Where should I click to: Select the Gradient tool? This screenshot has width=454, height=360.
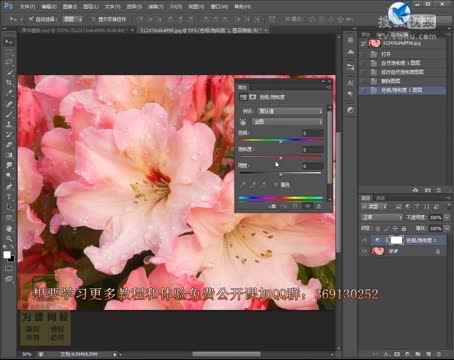coord(9,155)
